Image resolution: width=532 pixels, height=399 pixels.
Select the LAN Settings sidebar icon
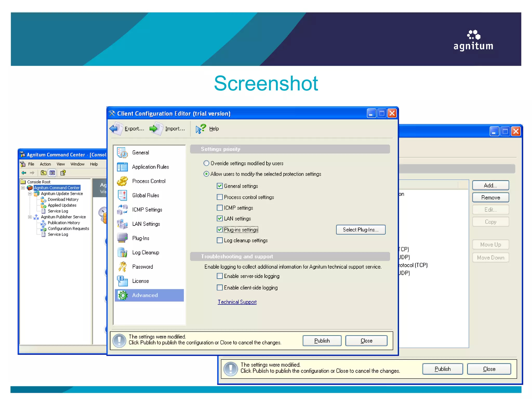coord(122,224)
